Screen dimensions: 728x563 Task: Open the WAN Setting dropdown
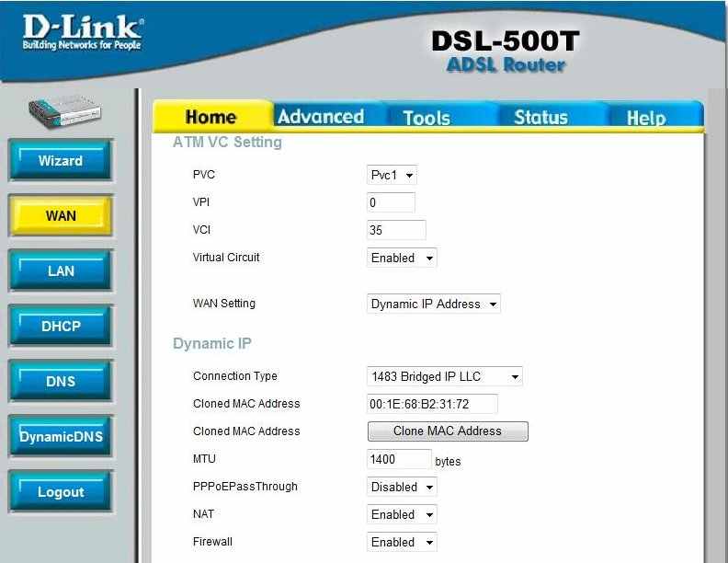pos(434,304)
